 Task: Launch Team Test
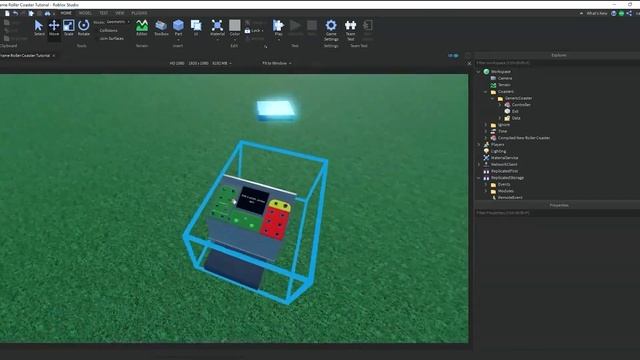350,29
